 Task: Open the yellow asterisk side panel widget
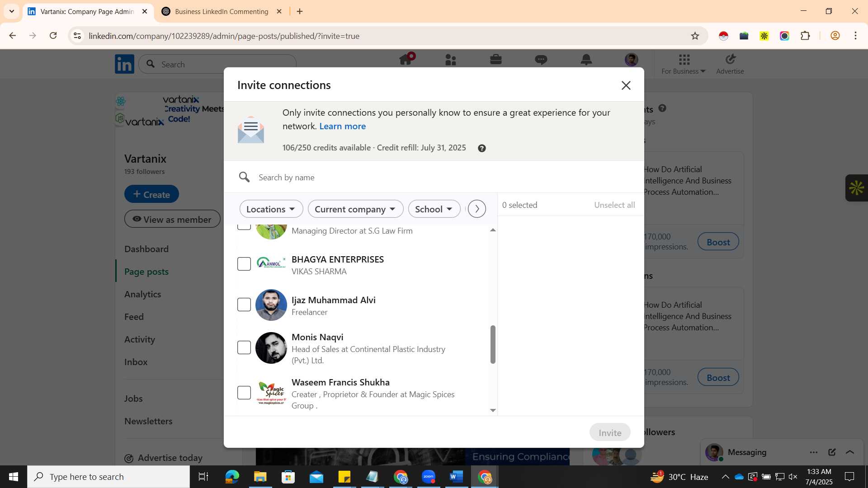coord(856,188)
